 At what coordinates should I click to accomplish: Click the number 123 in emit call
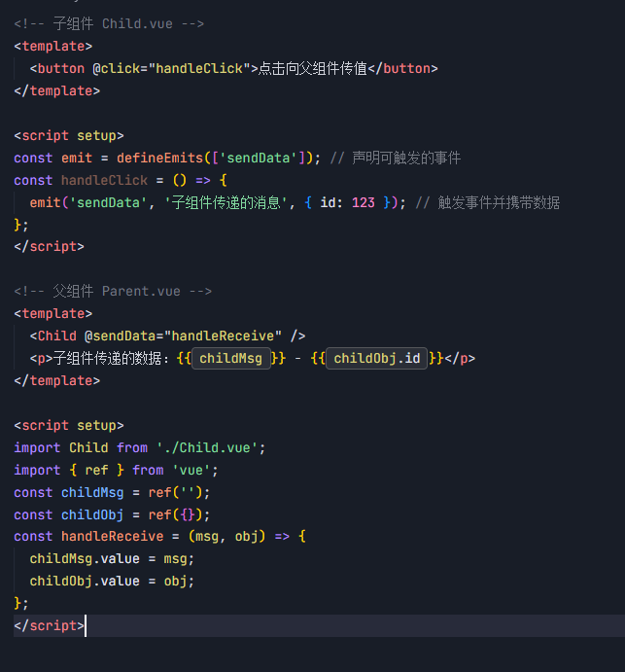tap(364, 202)
